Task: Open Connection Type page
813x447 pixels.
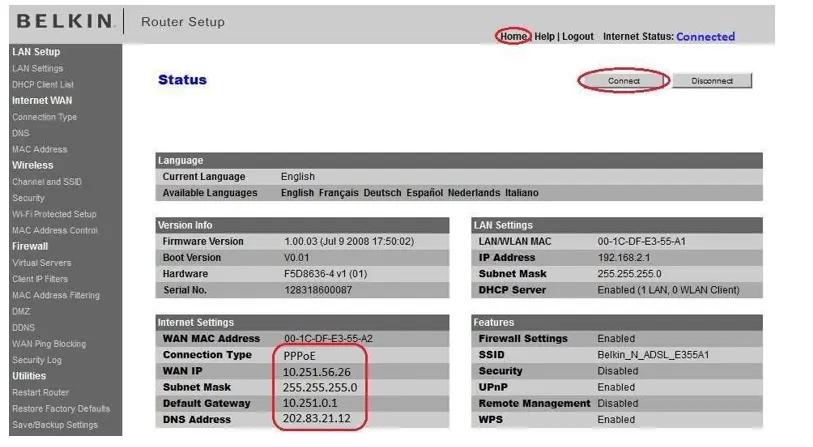Action: pyautogui.click(x=45, y=117)
